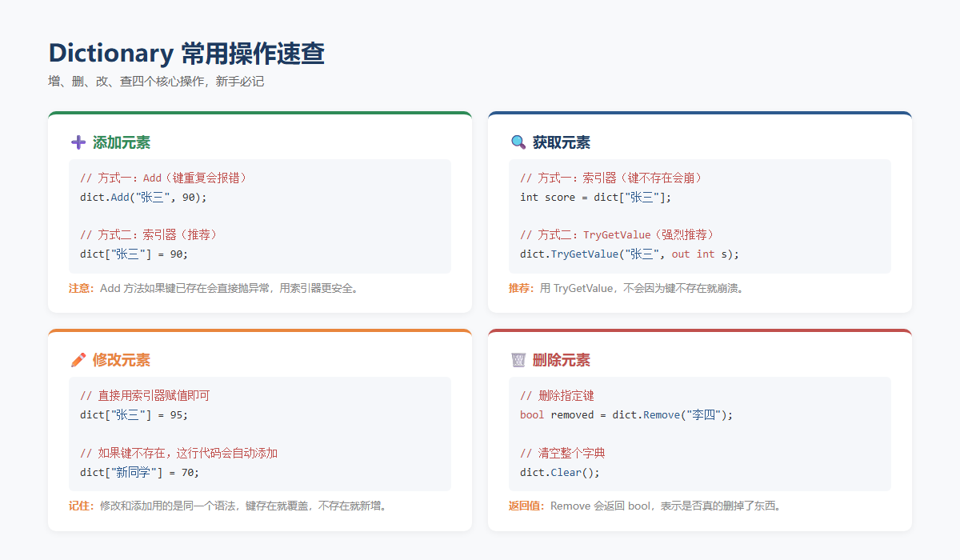Click the 添加元素 card heading
This screenshot has width=960, height=560.
coord(122,142)
